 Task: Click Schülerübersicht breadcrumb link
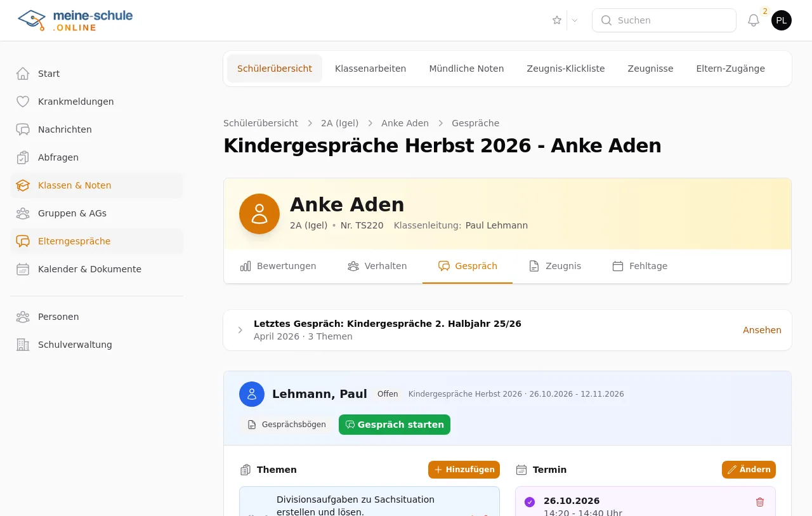point(261,123)
